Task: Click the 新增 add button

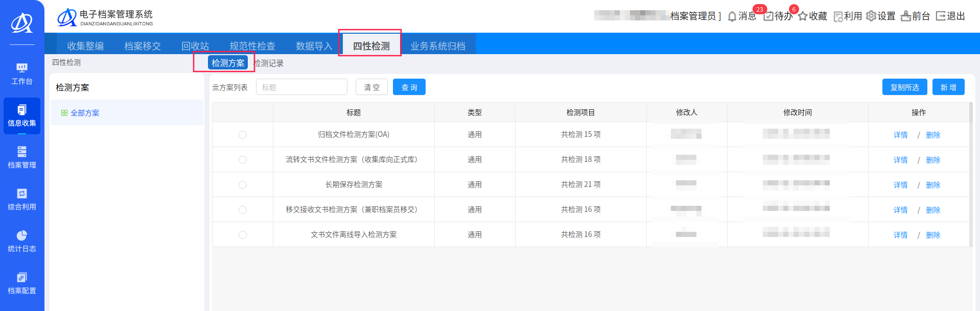Action: pyautogui.click(x=948, y=87)
